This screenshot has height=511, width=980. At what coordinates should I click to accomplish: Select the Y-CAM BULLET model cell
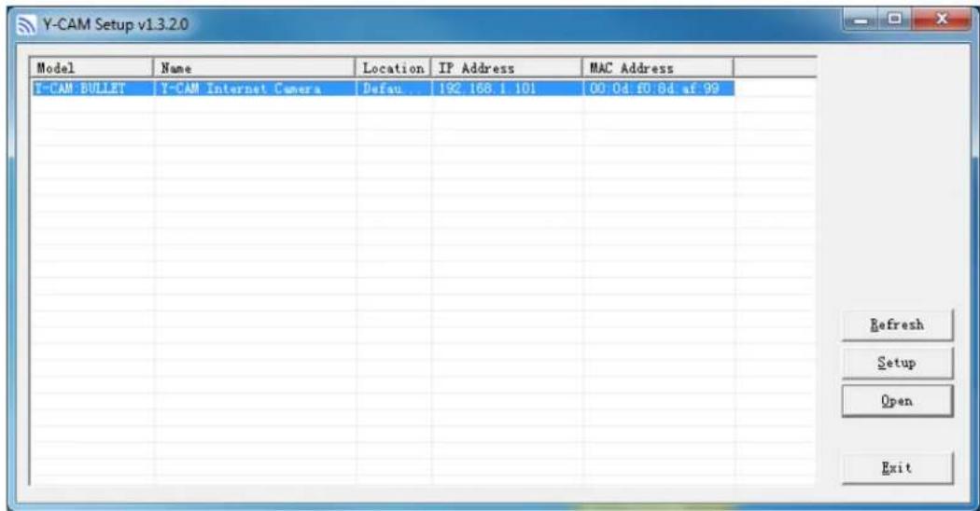[x=91, y=88]
